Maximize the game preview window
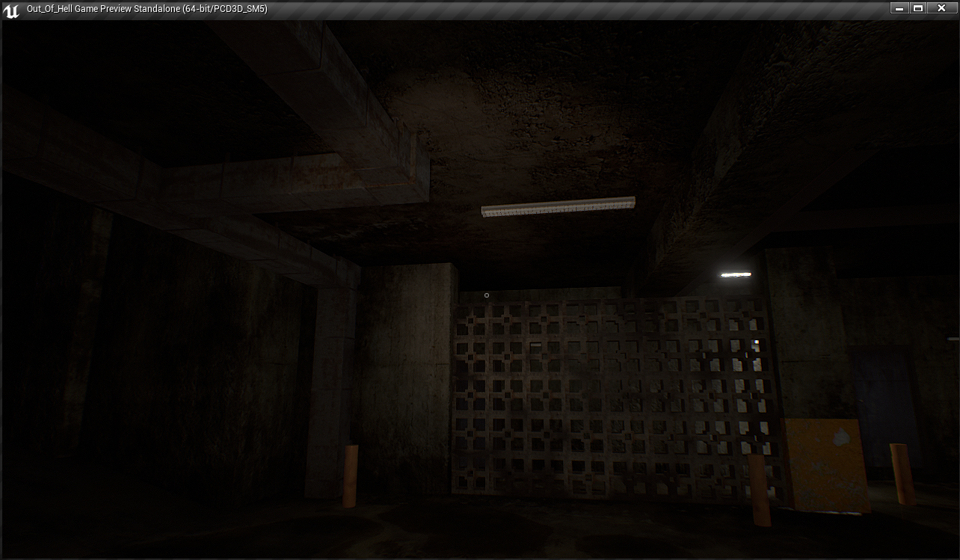 click(919, 8)
